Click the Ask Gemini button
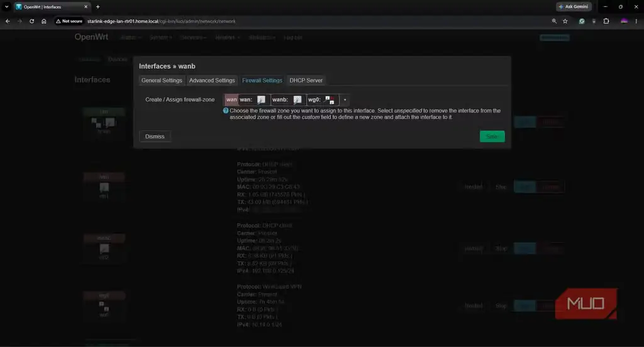 (574, 6)
